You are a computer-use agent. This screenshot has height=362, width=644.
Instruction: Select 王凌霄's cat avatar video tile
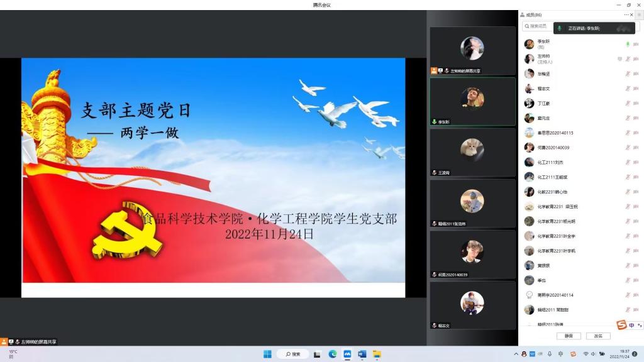click(472, 152)
